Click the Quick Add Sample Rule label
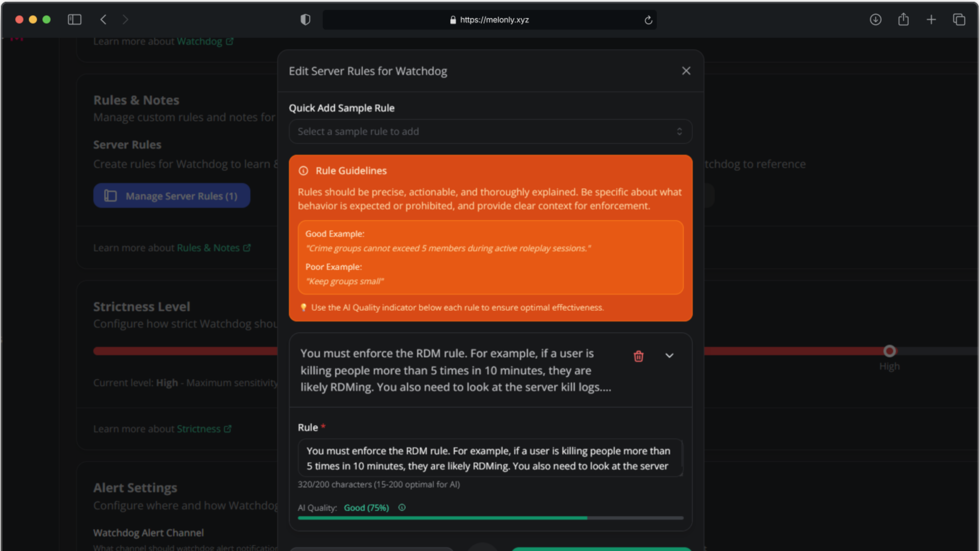980x551 pixels. 341,108
